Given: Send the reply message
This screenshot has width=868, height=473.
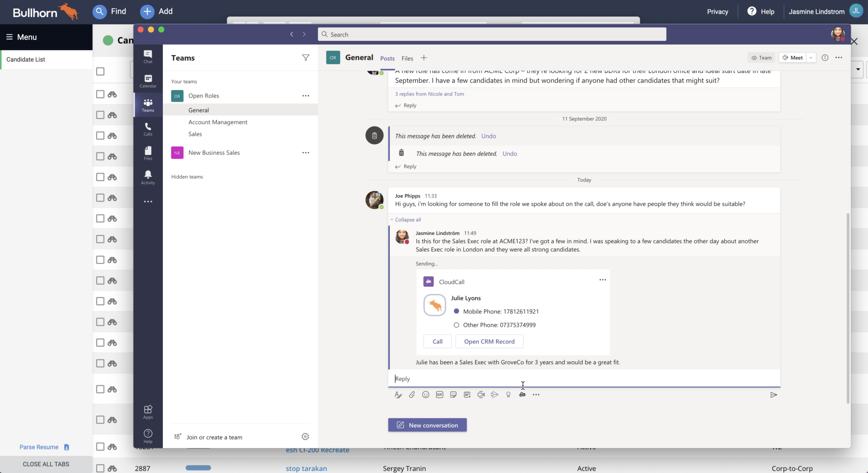Looking at the screenshot, I should click(x=774, y=395).
